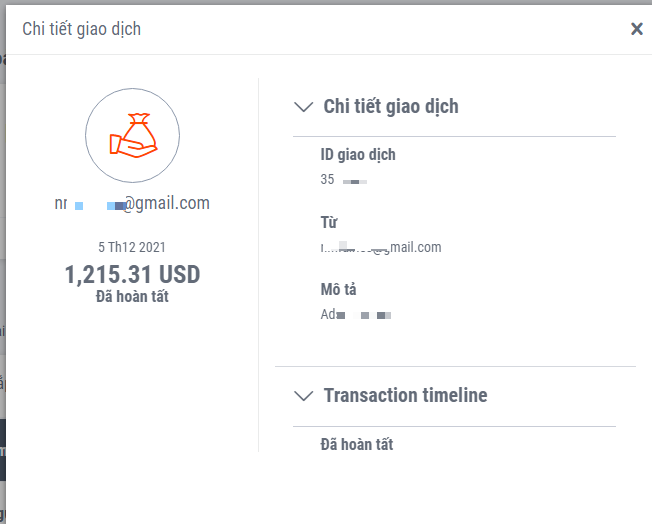The height and width of the screenshot is (524, 652).
Task: Click the horizontal divider above Transaction timeline
Action: coord(455,367)
